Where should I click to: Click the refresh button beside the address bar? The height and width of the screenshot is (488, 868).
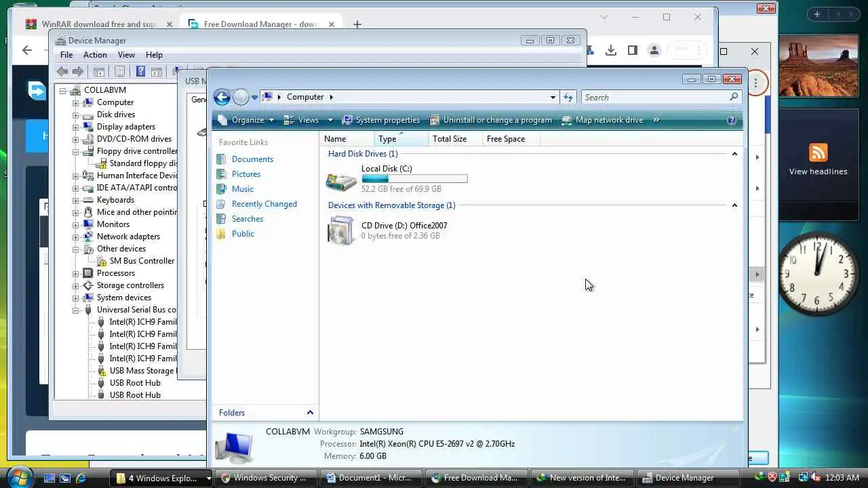click(x=568, y=97)
